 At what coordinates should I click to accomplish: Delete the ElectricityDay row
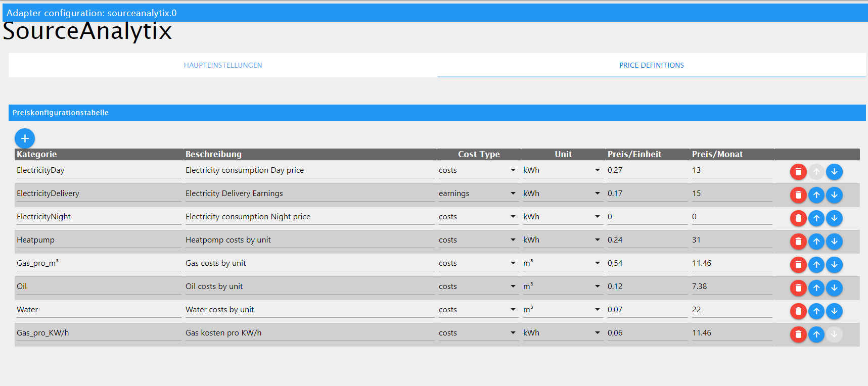(x=798, y=172)
